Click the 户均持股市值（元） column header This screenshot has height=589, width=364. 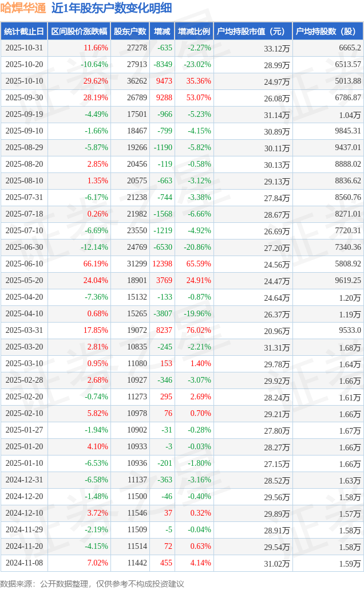(252, 31)
